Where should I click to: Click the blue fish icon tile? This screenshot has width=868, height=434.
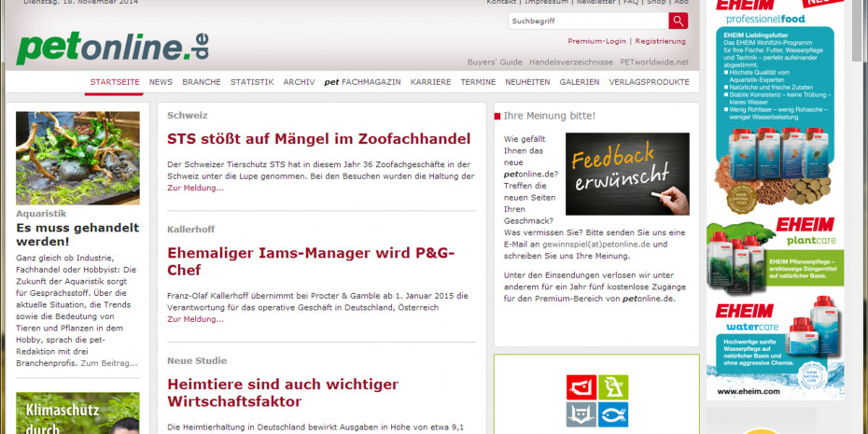click(x=613, y=414)
